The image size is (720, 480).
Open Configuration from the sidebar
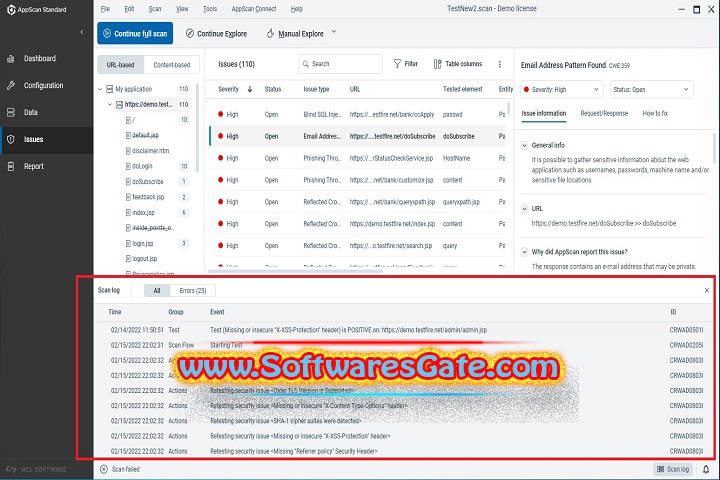(x=46, y=85)
